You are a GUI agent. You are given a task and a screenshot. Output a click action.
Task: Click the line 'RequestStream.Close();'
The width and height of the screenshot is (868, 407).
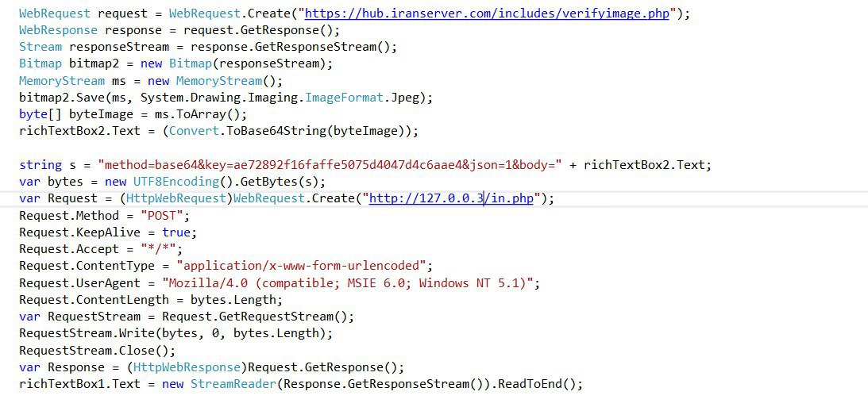(98, 351)
